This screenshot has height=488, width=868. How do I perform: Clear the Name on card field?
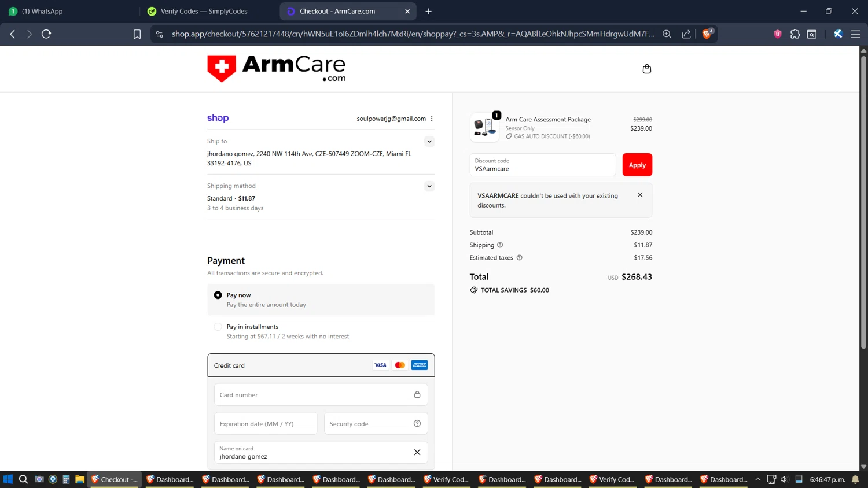[417, 452]
